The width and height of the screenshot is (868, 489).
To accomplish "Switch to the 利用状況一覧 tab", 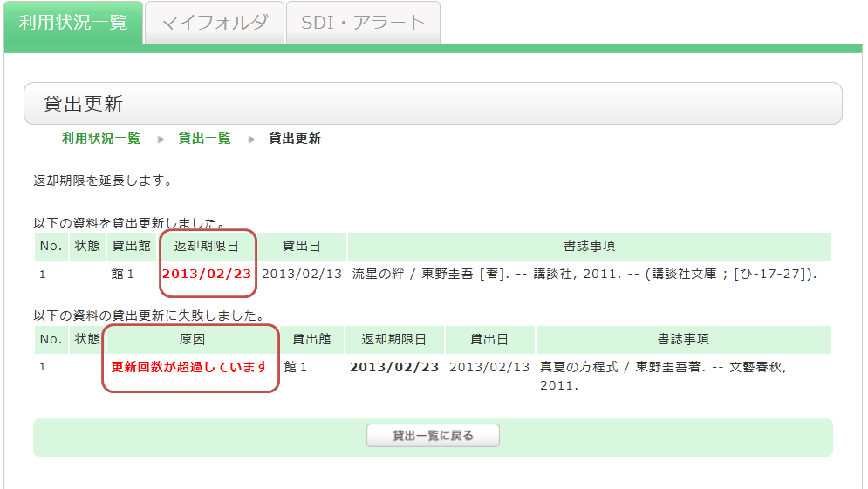I will point(72,23).
